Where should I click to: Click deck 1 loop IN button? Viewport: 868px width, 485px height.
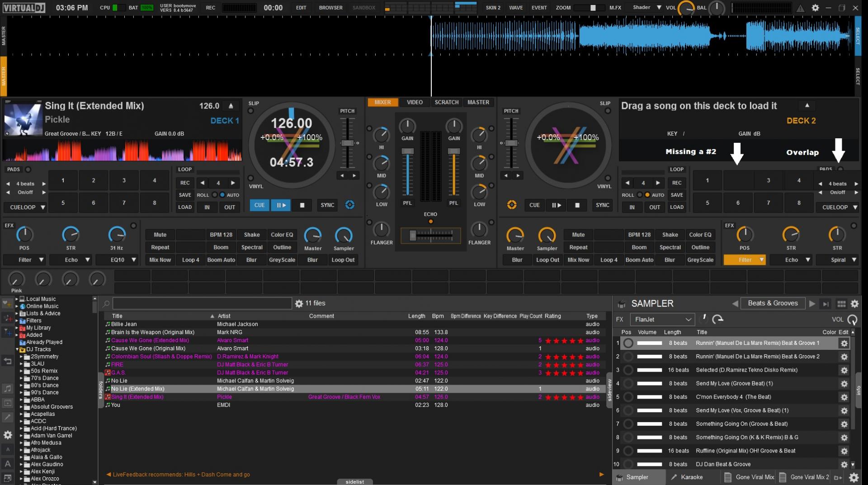pos(207,207)
